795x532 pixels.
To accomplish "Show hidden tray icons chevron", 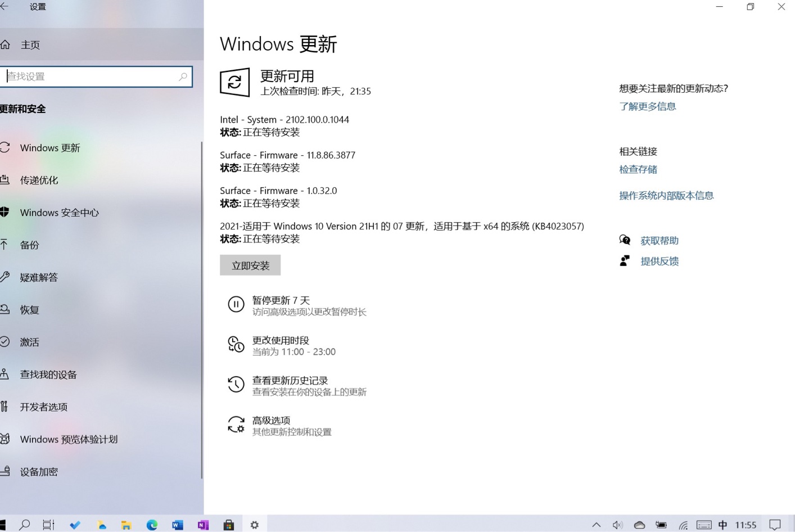I will (597, 525).
